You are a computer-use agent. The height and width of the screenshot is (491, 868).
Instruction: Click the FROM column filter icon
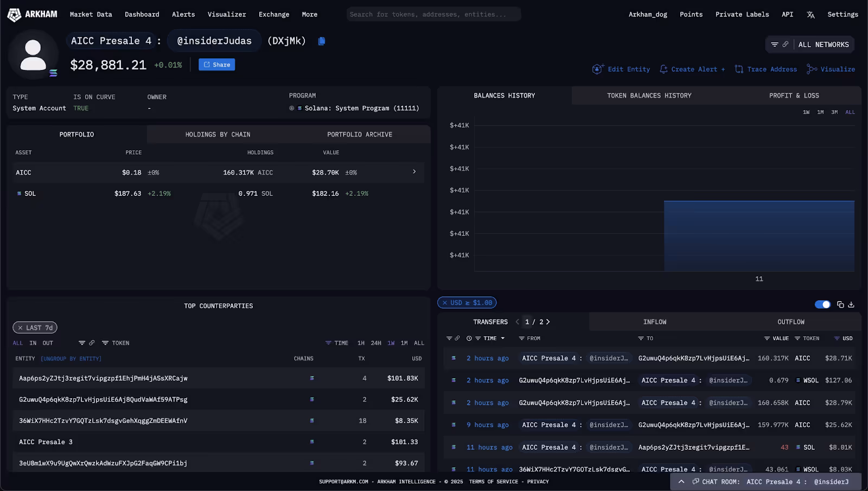pyautogui.click(x=521, y=339)
